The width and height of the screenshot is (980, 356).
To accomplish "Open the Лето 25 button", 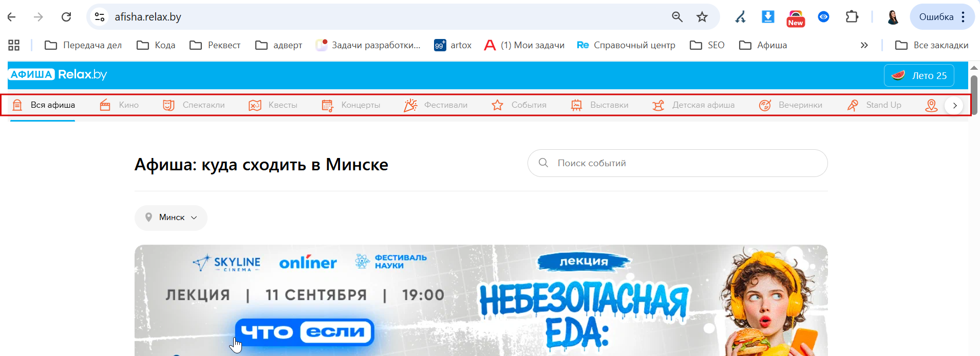I will 919,75.
